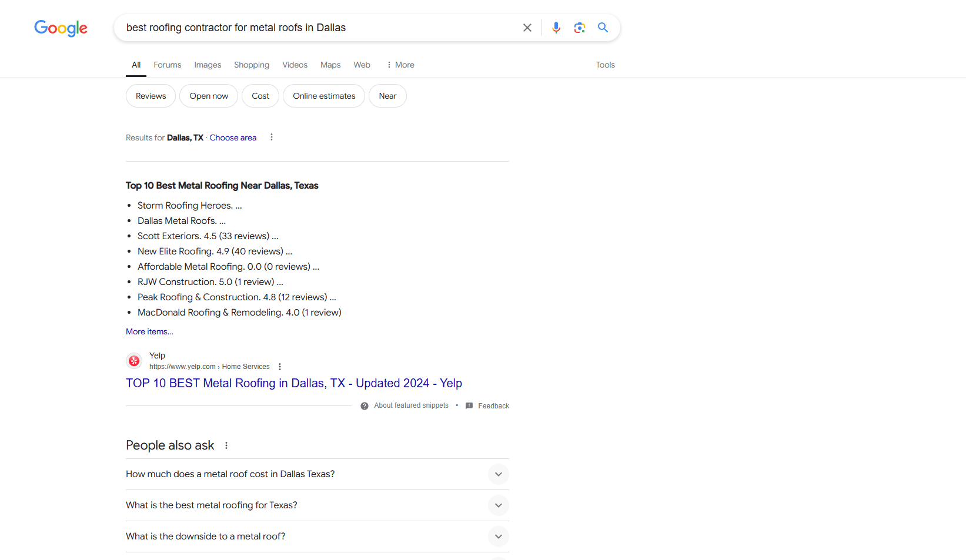Click the magnifying glass search icon
The width and height of the screenshot is (966, 560).
coord(603,28)
